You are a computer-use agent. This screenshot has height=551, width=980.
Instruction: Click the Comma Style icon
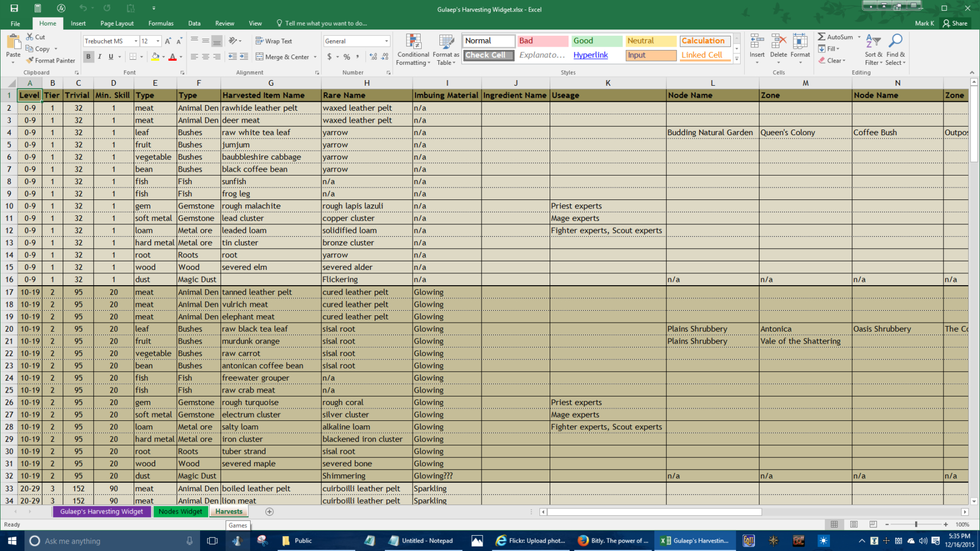[357, 57]
